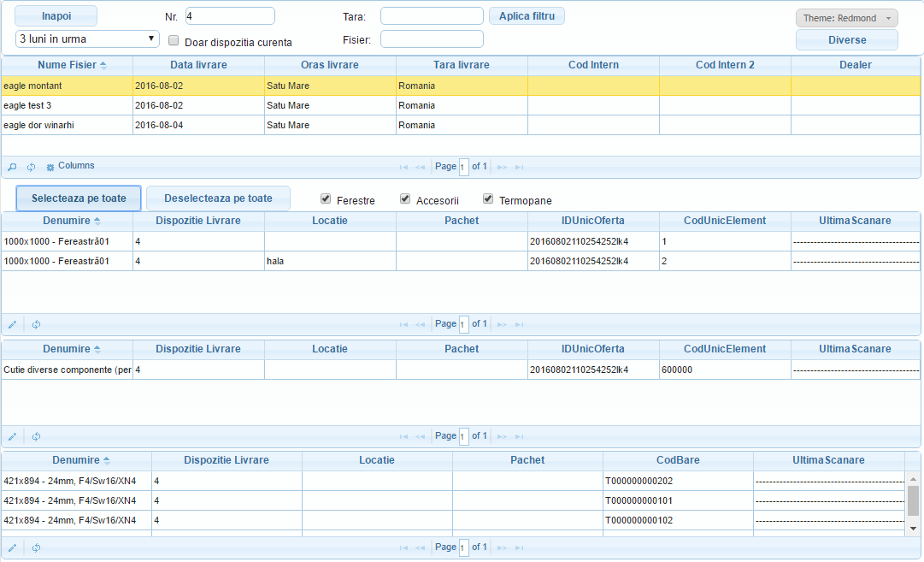
Task: Click the Selecteaza pe toate button
Action: pos(78,198)
